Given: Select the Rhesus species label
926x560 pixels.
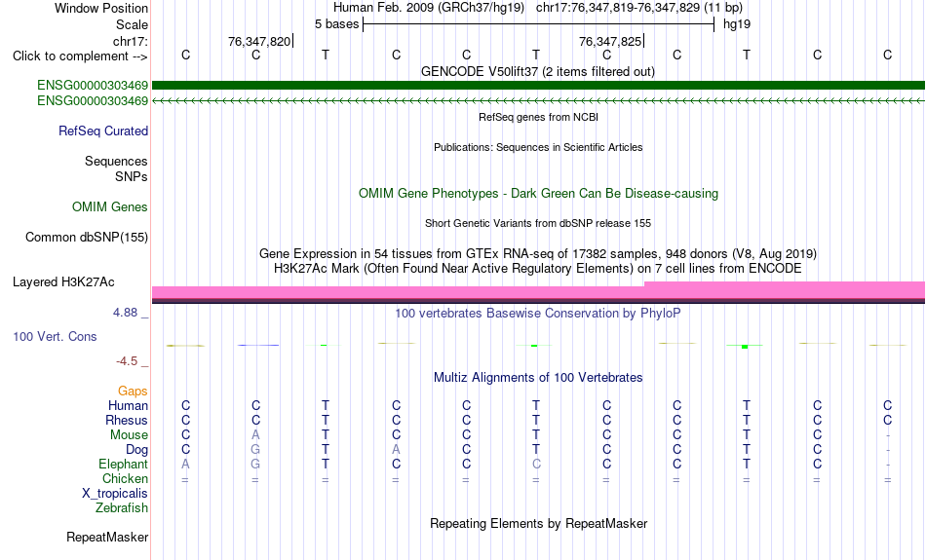Looking at the screenshot, I should tap(126, 420).
